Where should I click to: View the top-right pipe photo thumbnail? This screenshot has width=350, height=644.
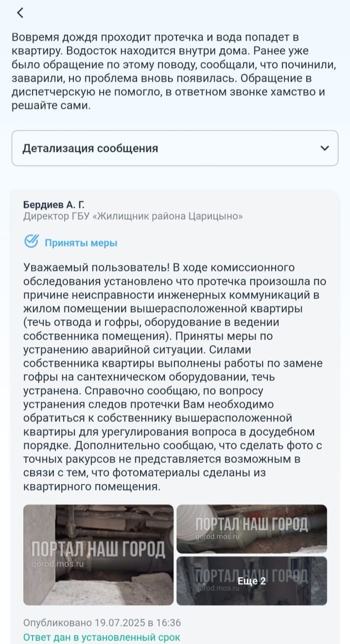[252, 529]
